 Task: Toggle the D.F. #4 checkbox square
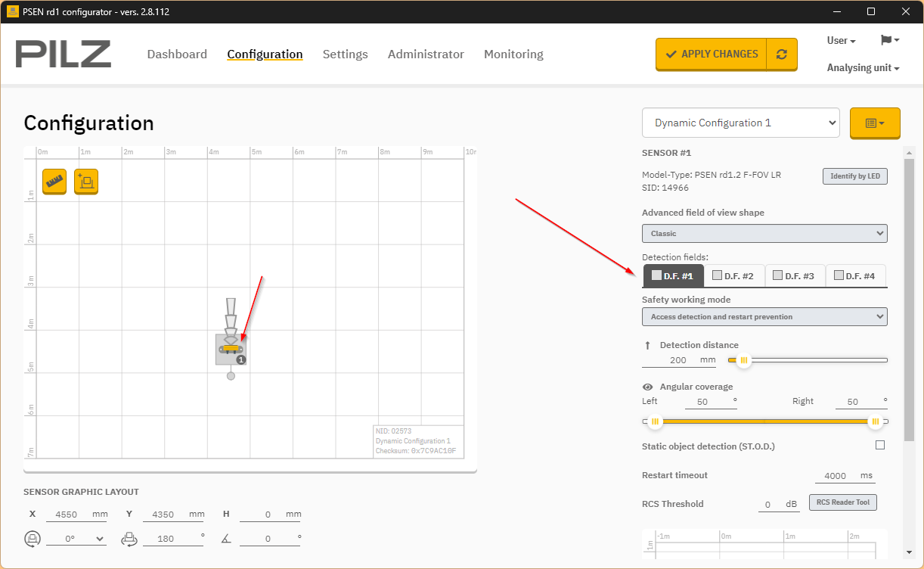[839, 275]
